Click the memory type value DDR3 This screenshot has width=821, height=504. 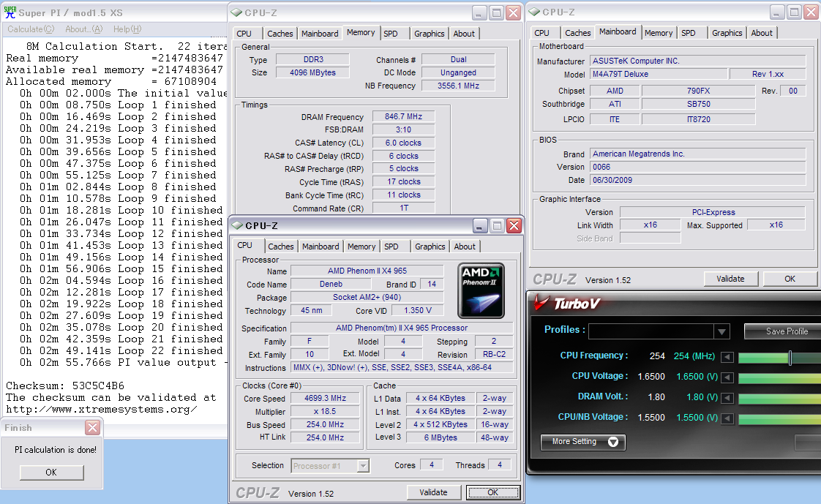[x=313, y=60]
